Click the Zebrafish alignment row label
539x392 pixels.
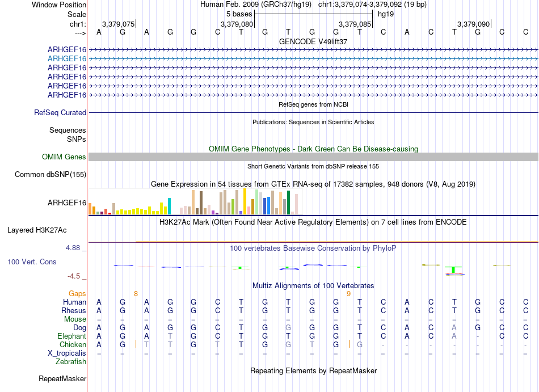click(71, 362)
